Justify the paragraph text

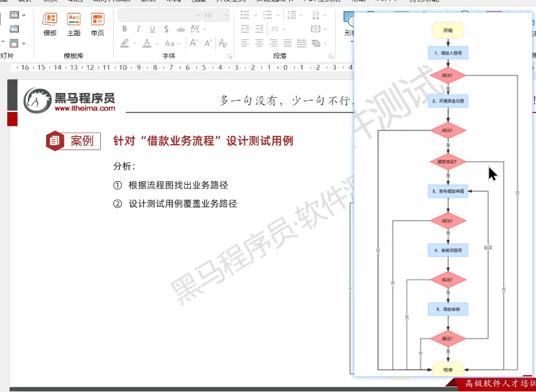click(x=287, y=43)
